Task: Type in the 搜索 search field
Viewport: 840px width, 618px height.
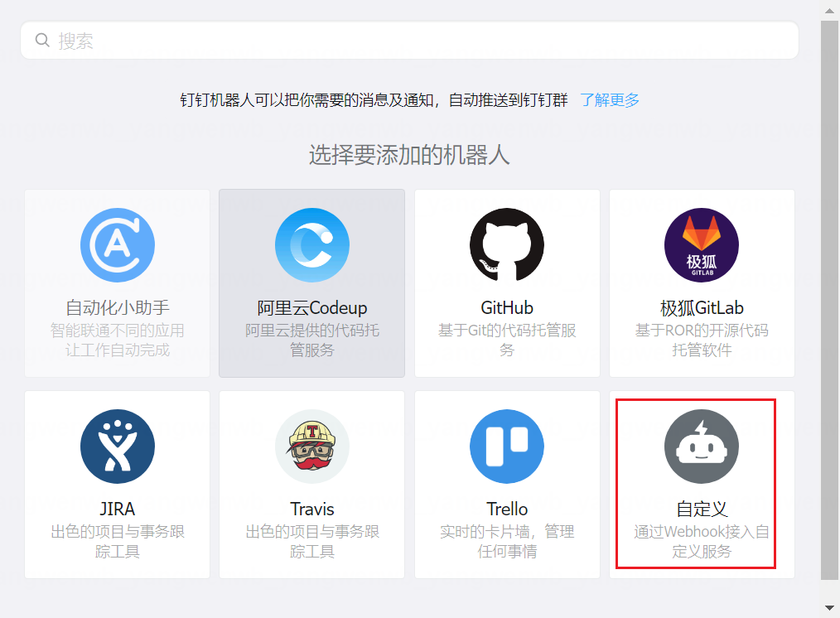Action: (x=414, y=41)
